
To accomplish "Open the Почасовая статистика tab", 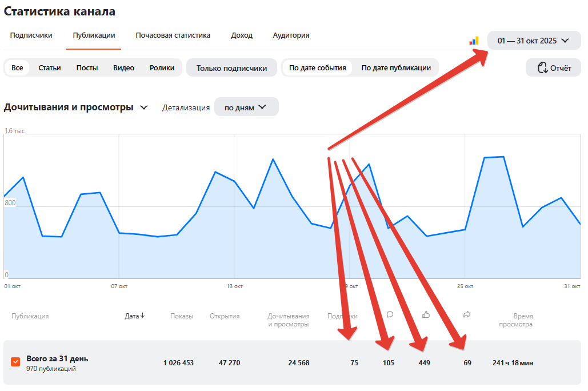I will tap(173, 35).
